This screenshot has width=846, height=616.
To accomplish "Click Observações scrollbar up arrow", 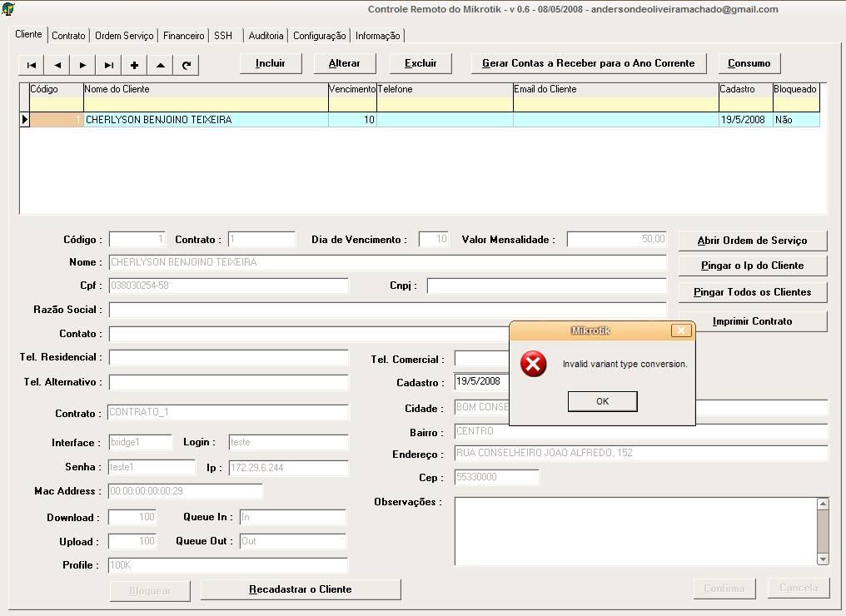I will pyautogui.click(x=823, y=504).
